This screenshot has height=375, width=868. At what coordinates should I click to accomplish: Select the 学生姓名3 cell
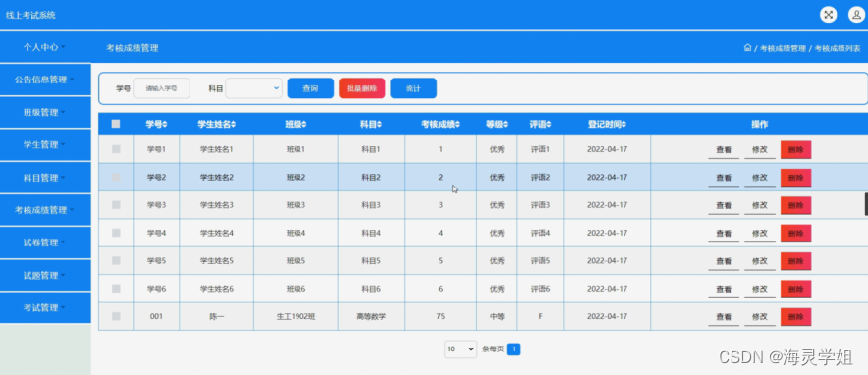(x=216, y=205)
